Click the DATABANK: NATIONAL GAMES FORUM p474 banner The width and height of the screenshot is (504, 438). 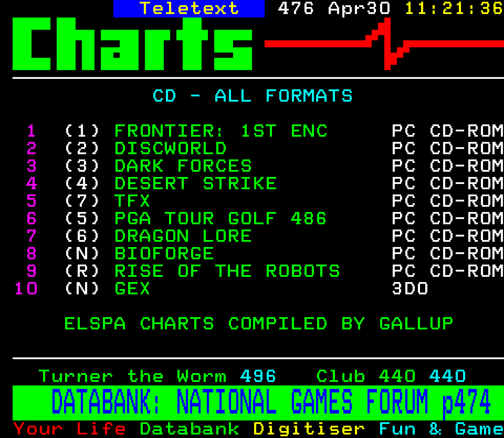pos(258,403)
